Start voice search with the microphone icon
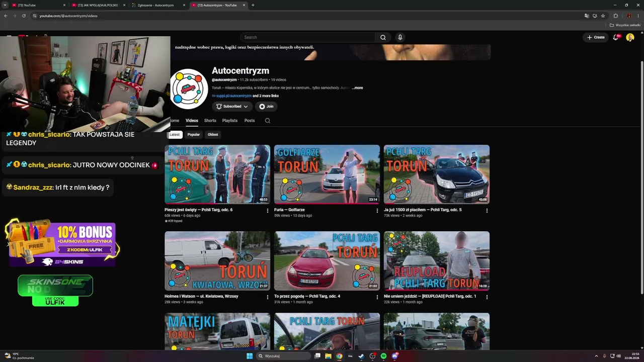This screenshot has width=644, height=362. [400, 37]
